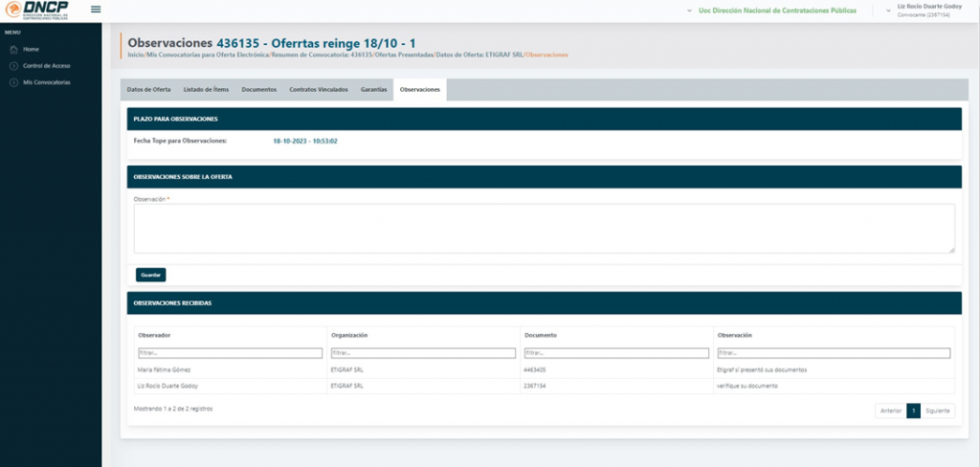980x467 pixels.
Task: Open Resumen de Convocatoria: 436135 breadcrumb
Action: coord(322,55)
